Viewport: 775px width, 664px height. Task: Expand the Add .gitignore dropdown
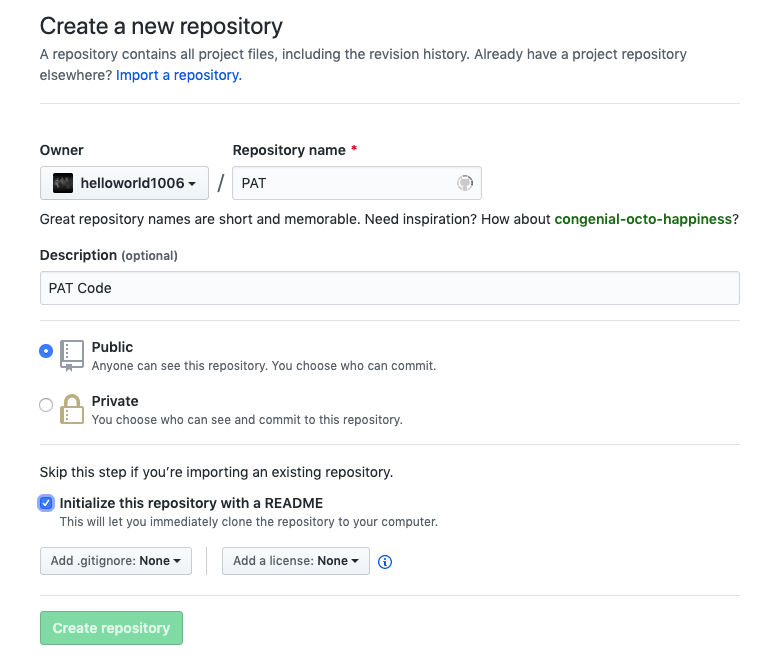(115, 561)
